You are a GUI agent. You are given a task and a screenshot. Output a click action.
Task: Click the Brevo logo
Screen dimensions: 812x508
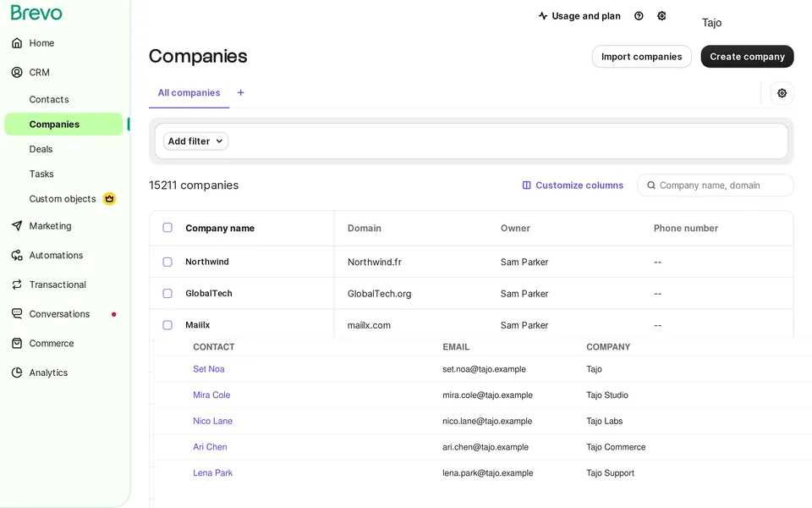point(36,13)
